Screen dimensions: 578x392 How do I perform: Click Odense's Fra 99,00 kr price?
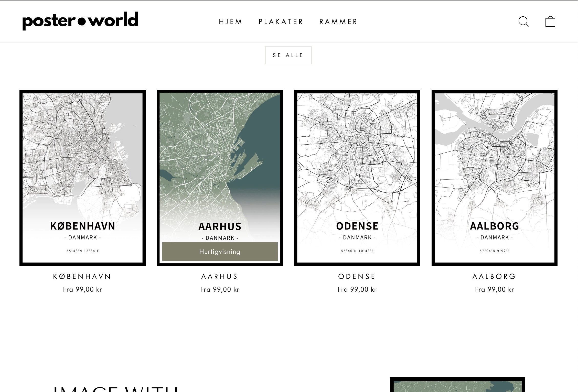coord(357,289)
